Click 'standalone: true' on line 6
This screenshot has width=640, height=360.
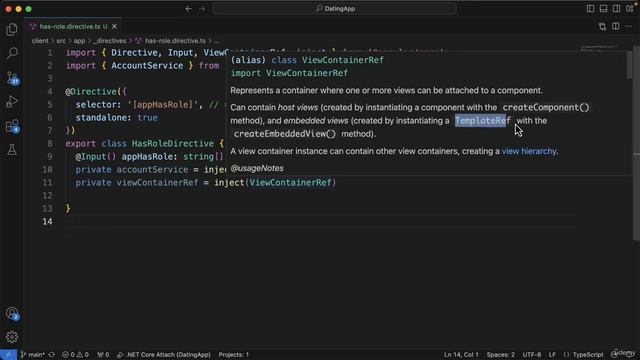[116, 118]
